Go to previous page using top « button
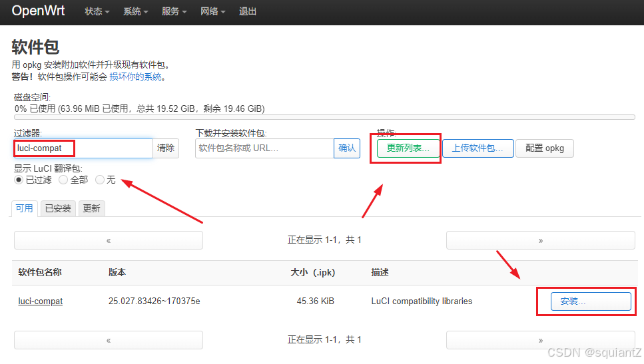644x364 pixels. [109, 240]
